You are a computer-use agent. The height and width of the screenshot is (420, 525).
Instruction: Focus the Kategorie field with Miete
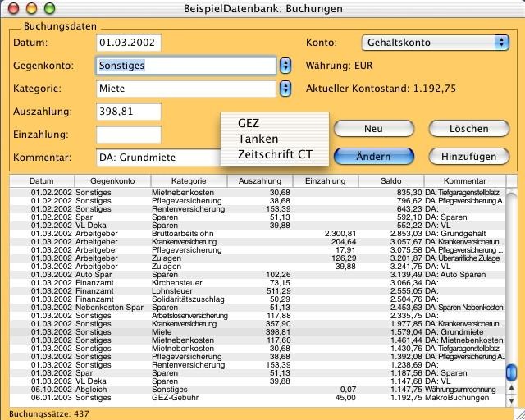point(186,89)
